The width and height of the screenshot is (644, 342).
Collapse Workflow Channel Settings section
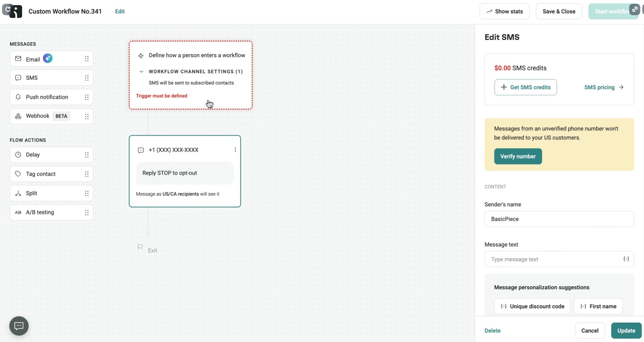coord(141,72)
